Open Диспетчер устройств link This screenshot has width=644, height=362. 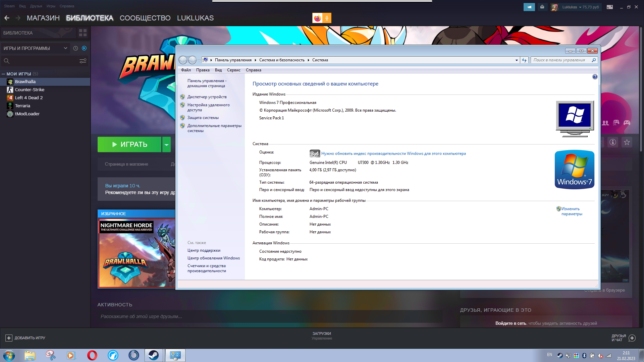(x=207, y=97)
